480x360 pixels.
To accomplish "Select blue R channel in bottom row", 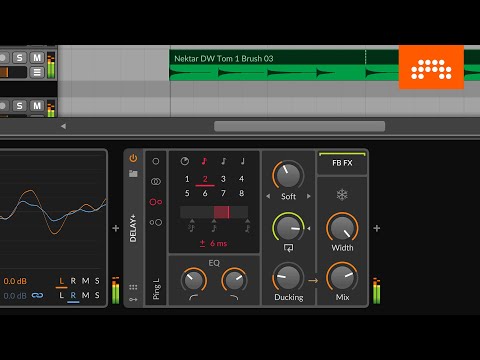I will 73,296.
